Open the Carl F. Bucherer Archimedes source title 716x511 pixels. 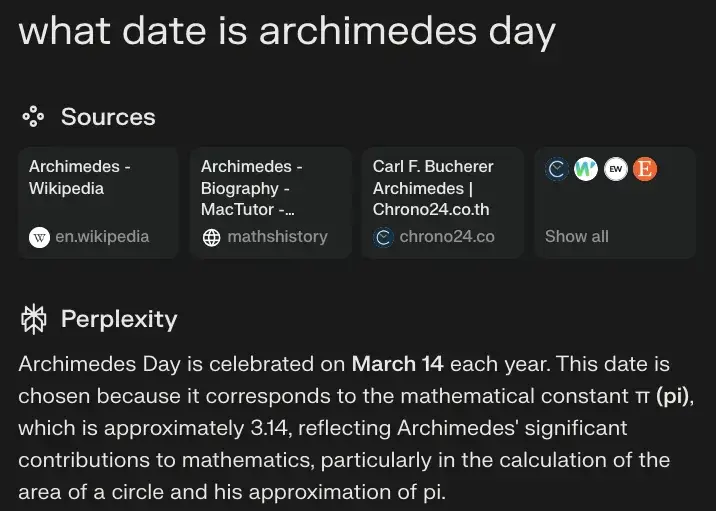pyautogui.click(x=433, y=188)
